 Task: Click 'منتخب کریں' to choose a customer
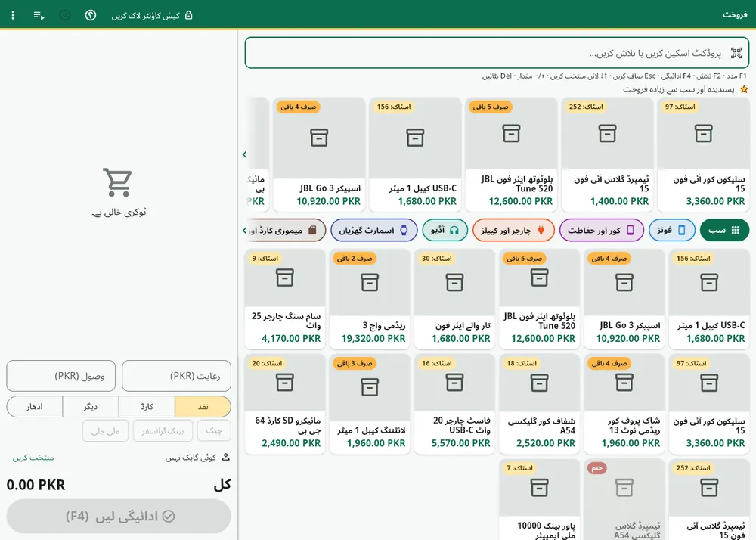[x=33, y=458]
